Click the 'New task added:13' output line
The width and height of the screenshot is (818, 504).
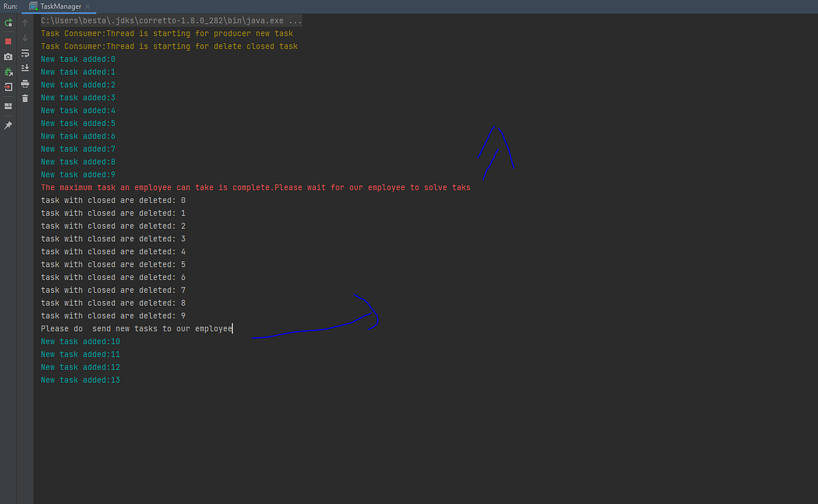coord(82,379)
